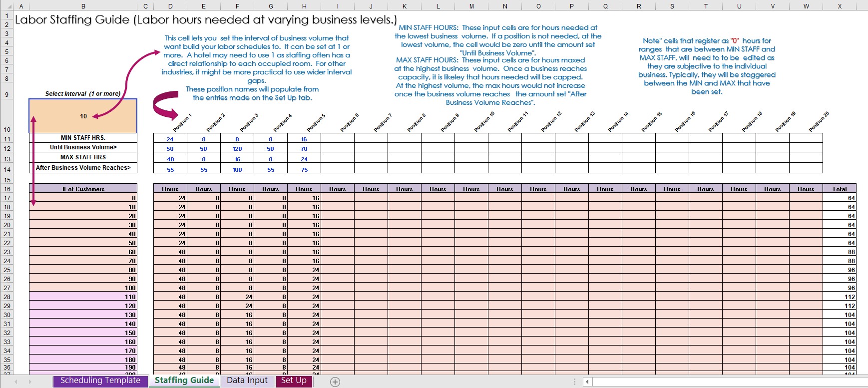Switch to the Data Input tab
This screenshot has width=868, height=388.
pyautogui.click(x=247, y=381)
